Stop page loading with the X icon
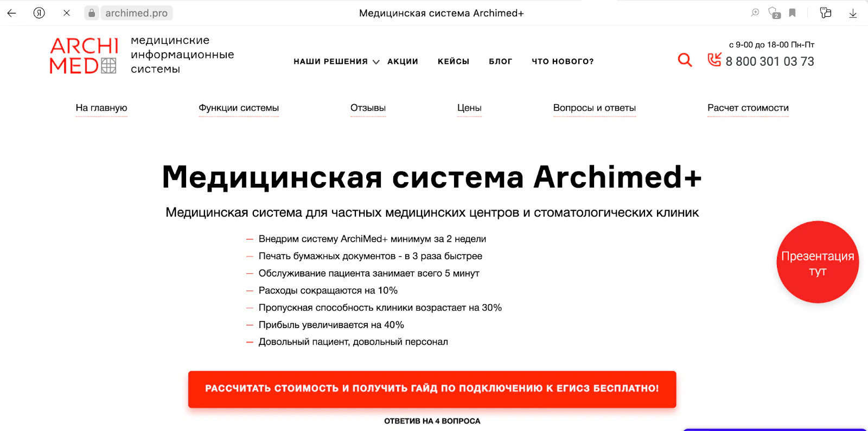Image resolution: width=868 pixels, height=431 pixels. (67, 13)
